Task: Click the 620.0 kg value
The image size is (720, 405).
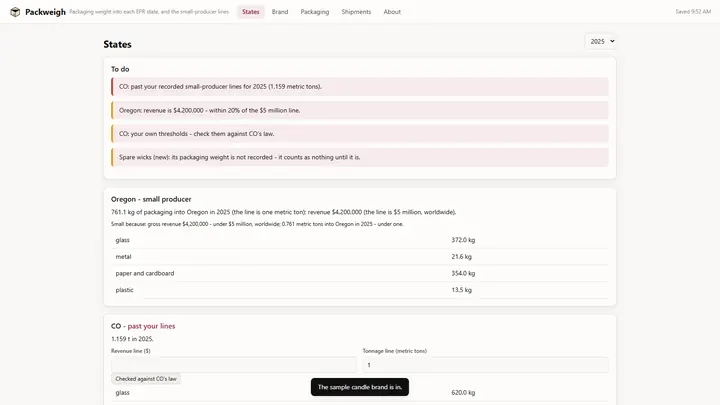Action: tap(463, 393)
